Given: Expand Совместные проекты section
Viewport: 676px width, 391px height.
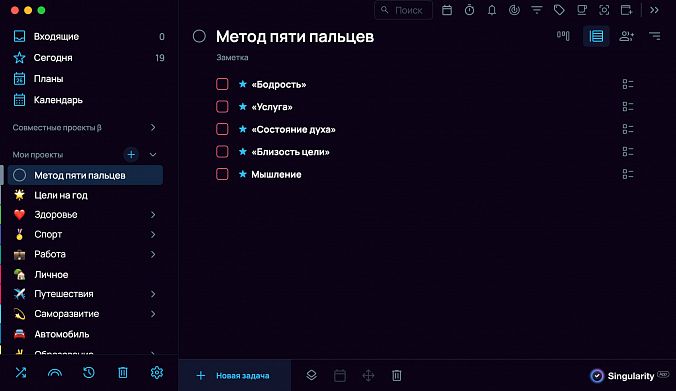Looking at the screenshot, I should coord(153,128).
